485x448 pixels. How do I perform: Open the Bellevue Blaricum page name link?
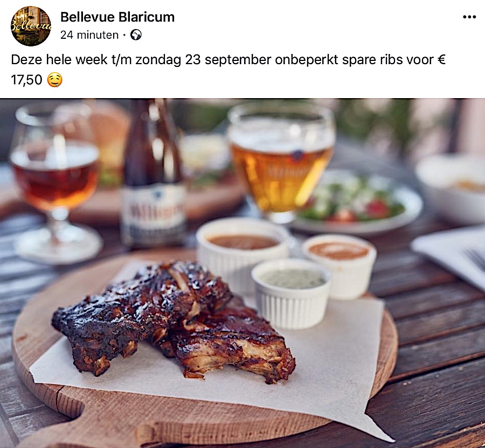[x=117, y=17]
